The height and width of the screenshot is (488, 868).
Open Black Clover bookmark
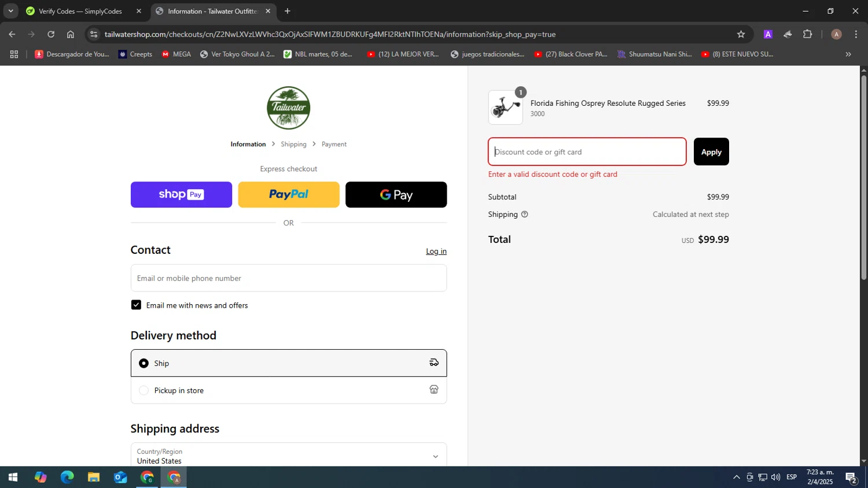pos(571,54)
